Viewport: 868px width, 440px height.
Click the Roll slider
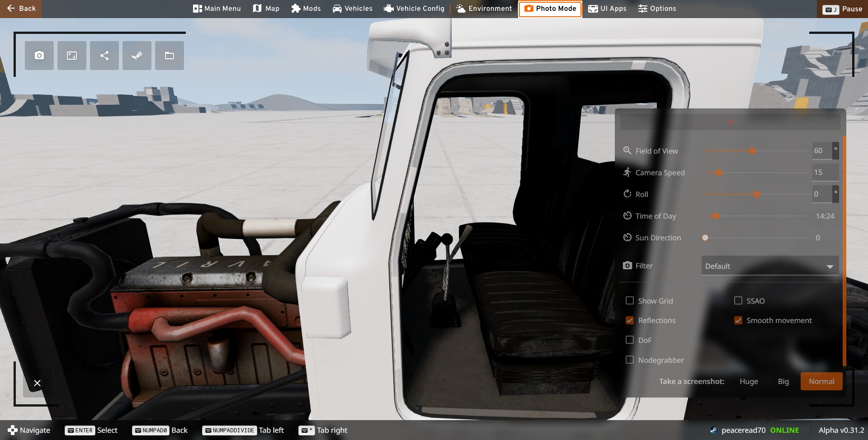click(757, 194)
